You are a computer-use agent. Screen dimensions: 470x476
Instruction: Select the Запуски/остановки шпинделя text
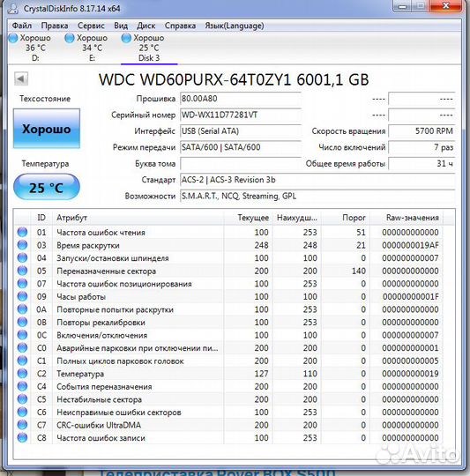[x=113, y=258]
